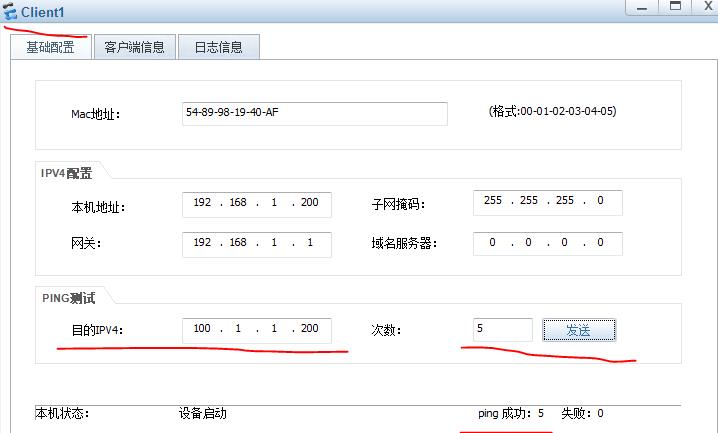Click the 域名服务器 field
Viewport: 718px width, 433px height.
click(x=548, y=244)
